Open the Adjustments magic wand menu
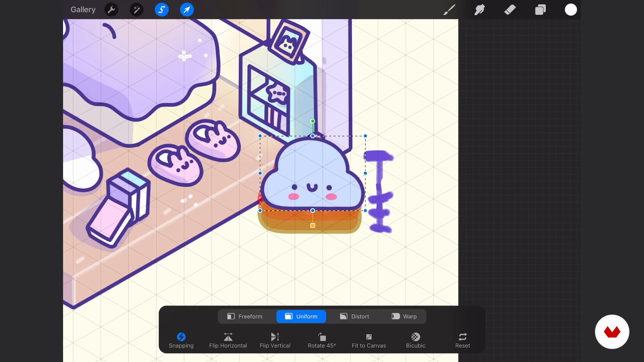Image resolution: width=644 pixels, height=362 pixels. [x=137, y=10]
